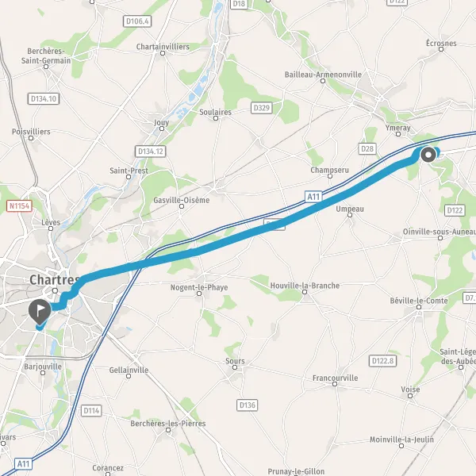The height and width of the screenshot is (476, 476).
Task: Click the Gasville-Oisème town marker
Action: click(182, 206)
